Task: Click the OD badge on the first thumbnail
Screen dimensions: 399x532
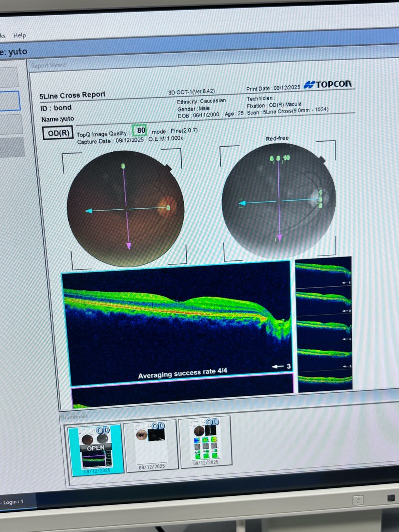Action: [x=103, y=430]
